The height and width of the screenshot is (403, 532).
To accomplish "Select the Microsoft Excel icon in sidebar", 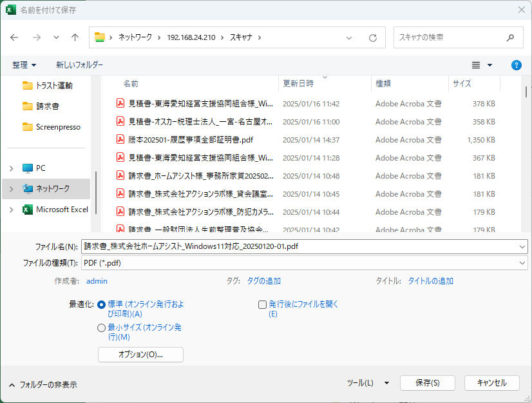I will click(28, 210).
